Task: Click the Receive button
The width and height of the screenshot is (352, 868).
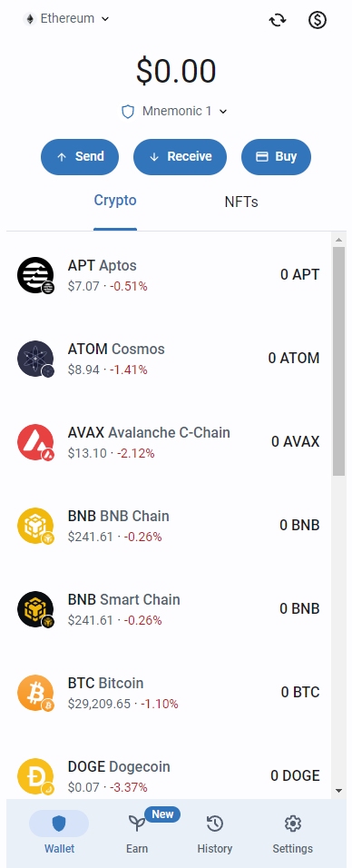Action: [180, 157]
